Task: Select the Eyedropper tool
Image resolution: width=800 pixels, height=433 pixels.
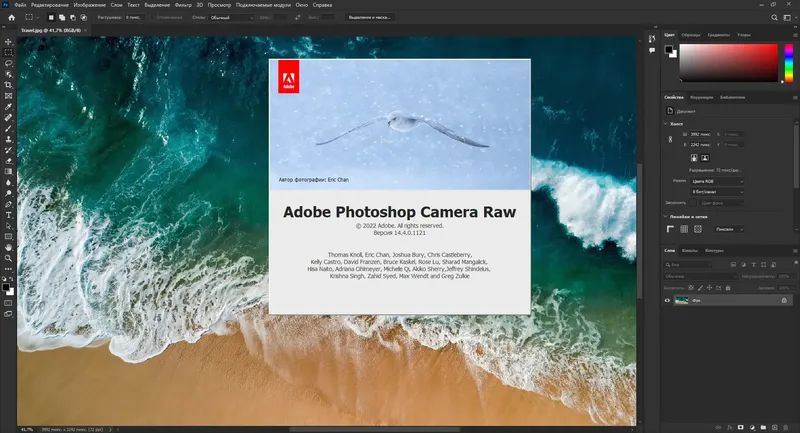Action: 8,106
